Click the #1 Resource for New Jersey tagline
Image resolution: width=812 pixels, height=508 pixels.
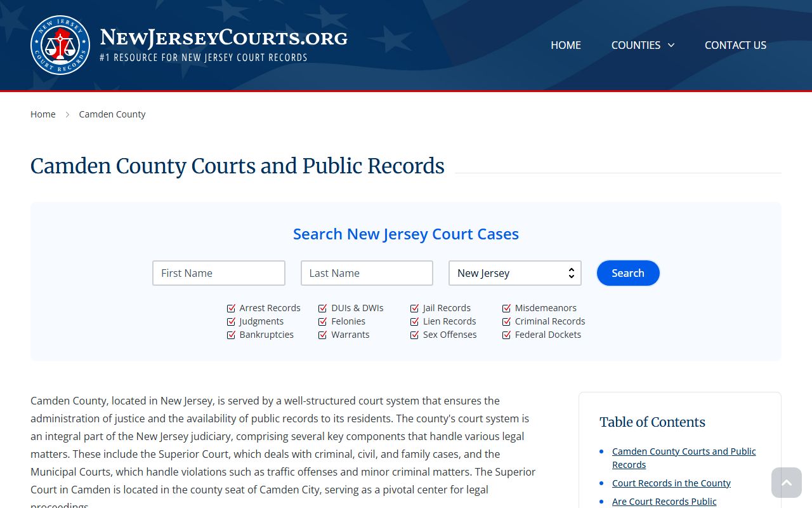tap(204, 58)
